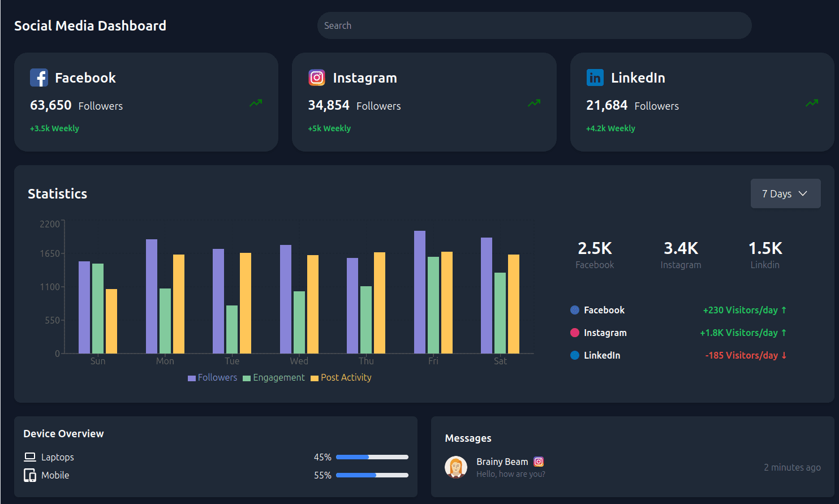Click the Laptops 45% progress bar

point(372,456)
